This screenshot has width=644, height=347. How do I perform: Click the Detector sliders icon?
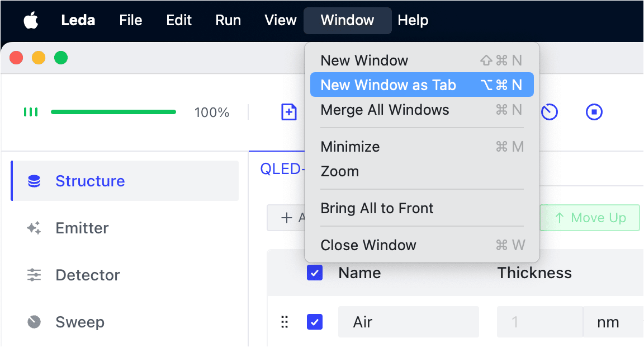[x=34, y=275]
